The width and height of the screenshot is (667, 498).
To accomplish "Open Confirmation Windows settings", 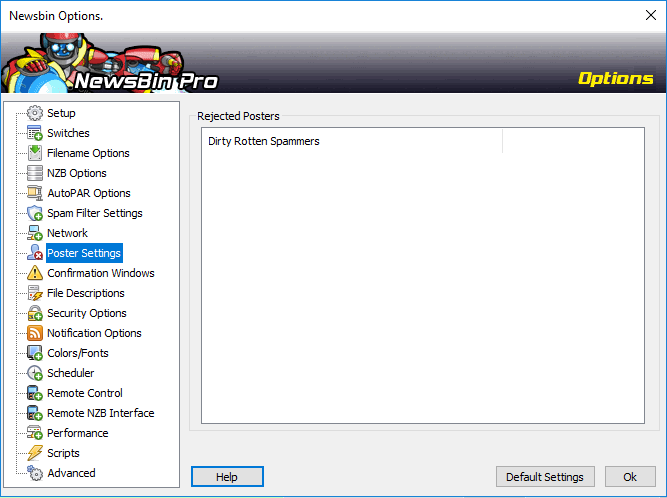I will tap(100, 273).
